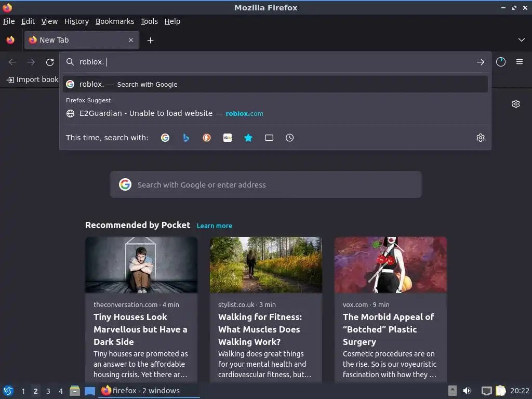
Task: Click The Morbid Appeal headline
Action: (x=389, y=329)
